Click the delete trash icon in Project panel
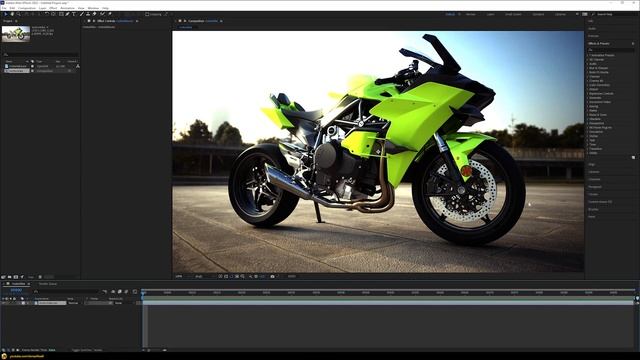Screen dimensions: 640x360 [40, 277]
